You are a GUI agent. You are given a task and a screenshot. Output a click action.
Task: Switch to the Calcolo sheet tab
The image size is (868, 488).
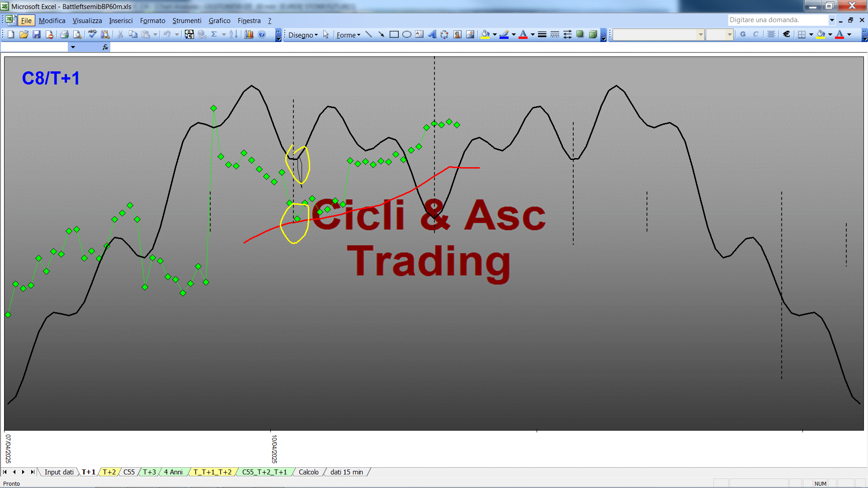[308, 472]
